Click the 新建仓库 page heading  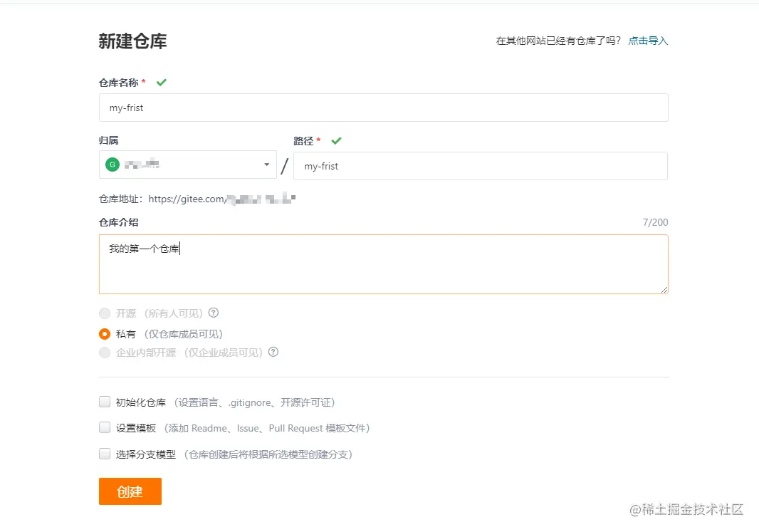click(x=132, y=41)
